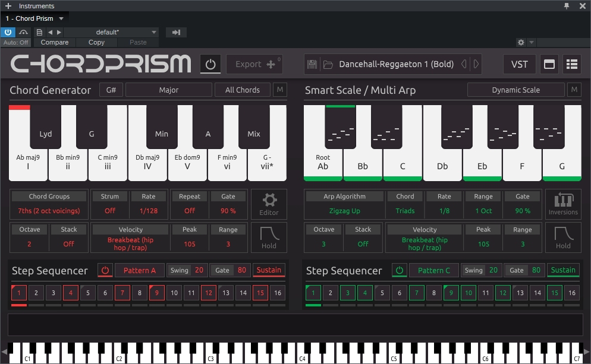Toggle Auto: Off automation button
591x364 pixels.
[x=16, y=43]
